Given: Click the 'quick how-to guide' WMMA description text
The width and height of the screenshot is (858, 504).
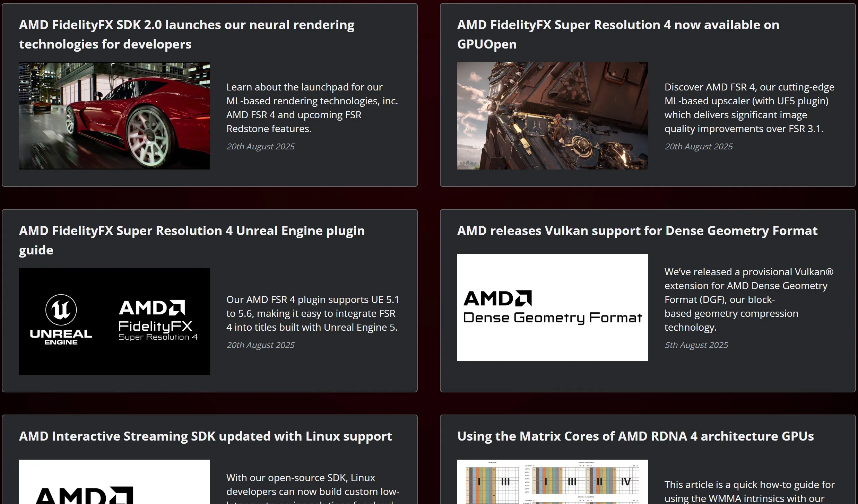Looking at the screenshot, I should pyautogui.click(x=749, y=492).
